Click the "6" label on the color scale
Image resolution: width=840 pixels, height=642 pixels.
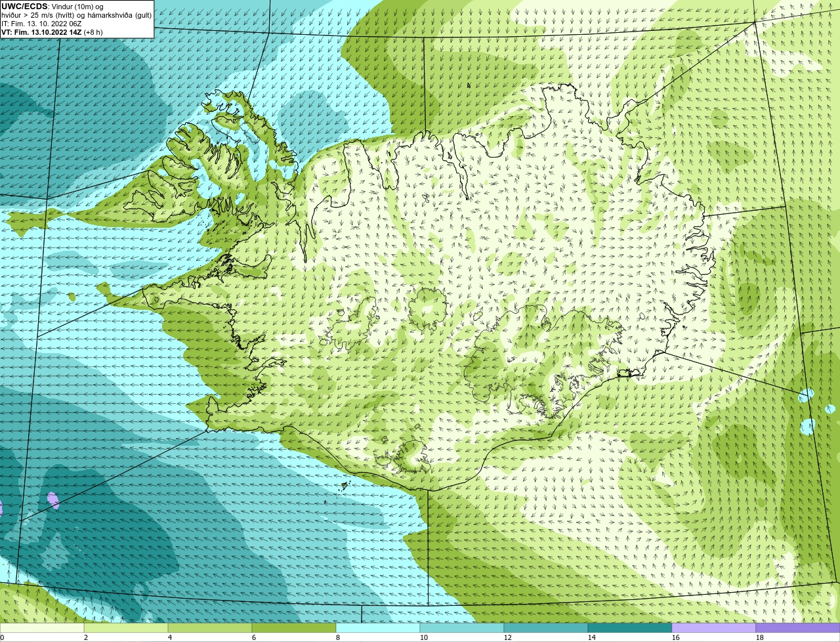tap(254, 637)
